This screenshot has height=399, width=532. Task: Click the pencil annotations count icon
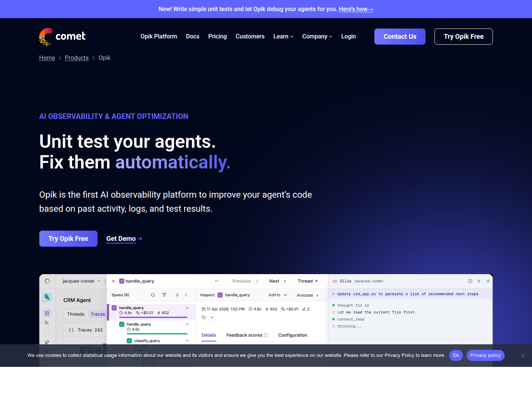point(304,309)
